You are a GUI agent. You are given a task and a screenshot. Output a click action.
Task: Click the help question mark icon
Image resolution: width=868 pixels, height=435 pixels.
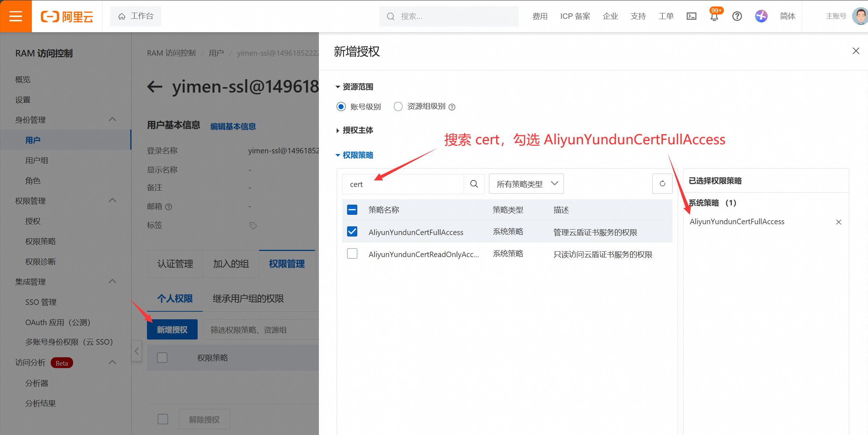point(737,16)
